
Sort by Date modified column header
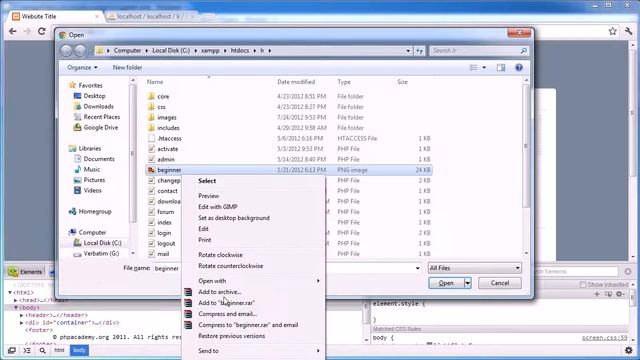[x=296, y=82]
